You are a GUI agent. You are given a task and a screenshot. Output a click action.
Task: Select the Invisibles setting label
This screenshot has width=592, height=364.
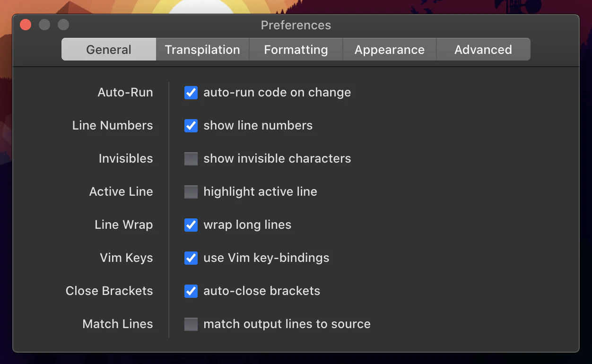point(126,158)
